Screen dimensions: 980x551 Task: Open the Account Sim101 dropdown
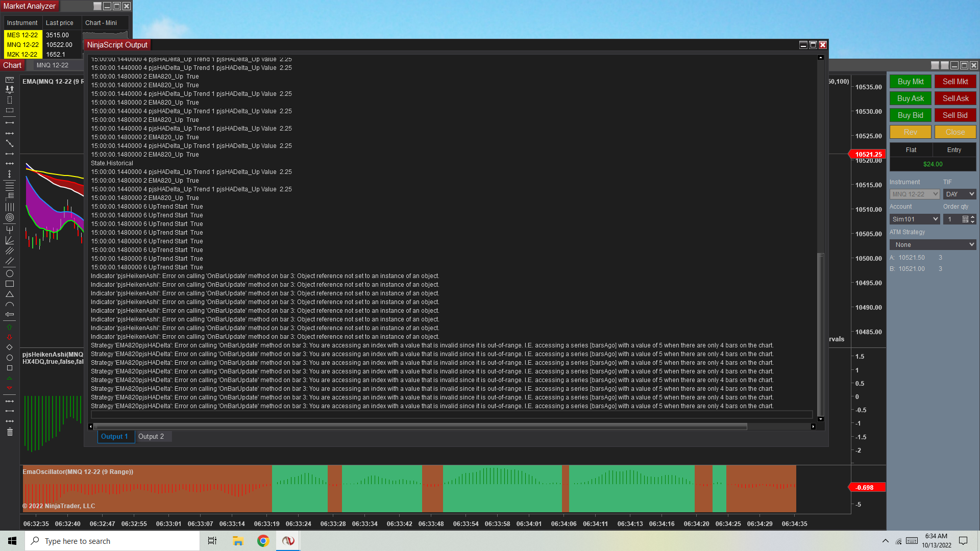914,219
